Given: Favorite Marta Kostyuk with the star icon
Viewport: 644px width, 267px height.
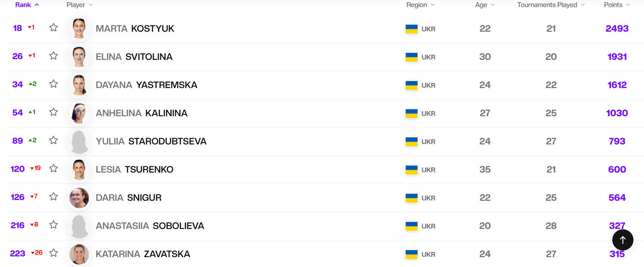Looking at the screenshot, I should (x=54, y=27).
